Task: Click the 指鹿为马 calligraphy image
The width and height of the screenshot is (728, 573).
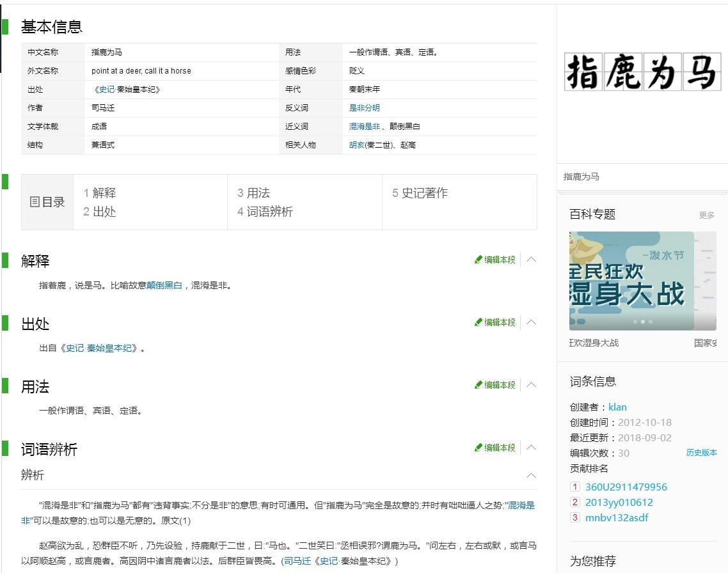Action: pos(642,72)
